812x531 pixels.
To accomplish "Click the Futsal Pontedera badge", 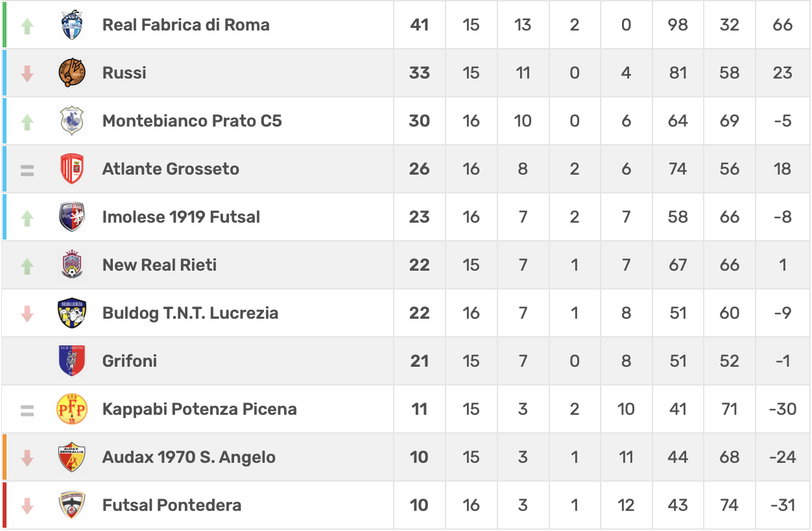I will click(72, 505).
